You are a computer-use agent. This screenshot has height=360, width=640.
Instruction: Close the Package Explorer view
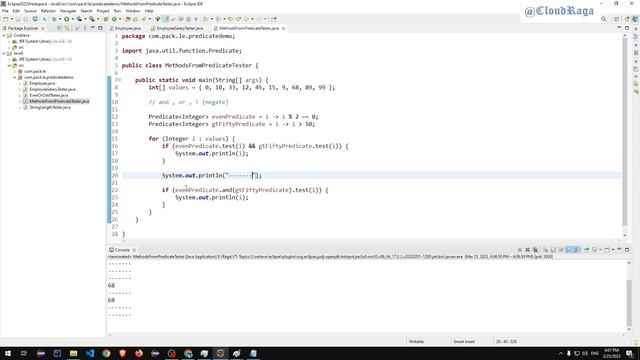click(43, 28)
